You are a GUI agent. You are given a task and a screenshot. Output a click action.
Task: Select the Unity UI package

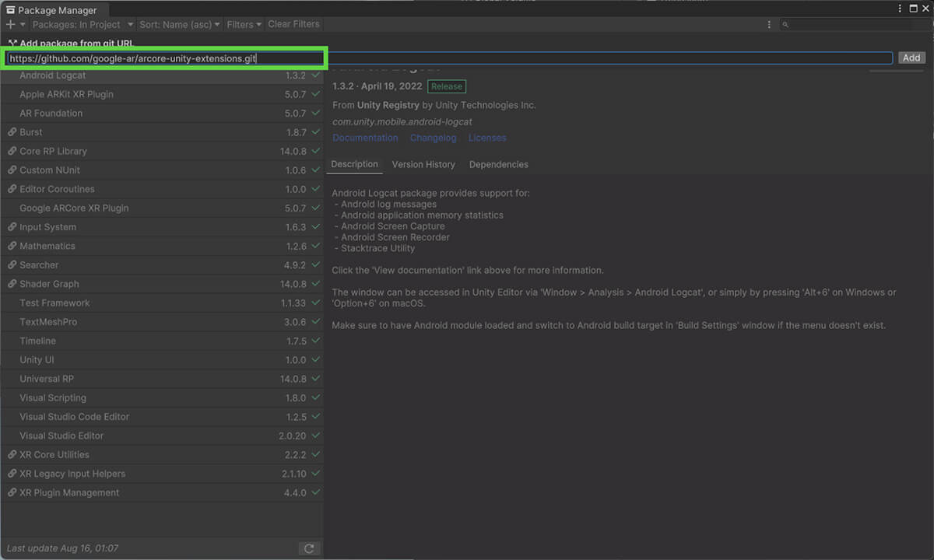(x=162, y=359)
